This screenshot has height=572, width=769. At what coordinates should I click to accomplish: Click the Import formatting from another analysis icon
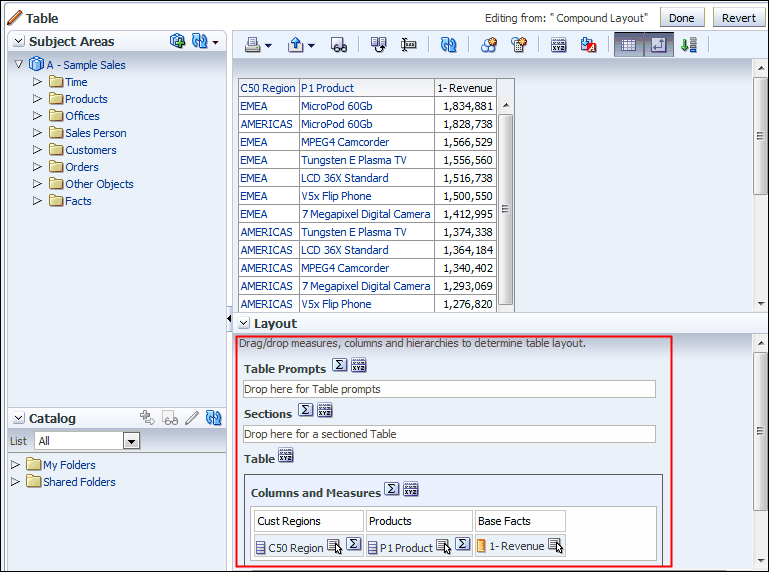coord(589,45)
